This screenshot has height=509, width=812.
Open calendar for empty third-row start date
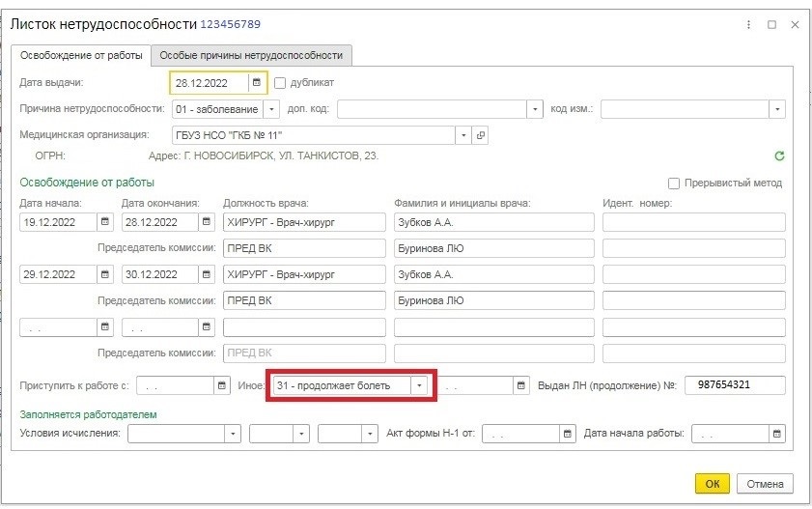pos(105,327)
